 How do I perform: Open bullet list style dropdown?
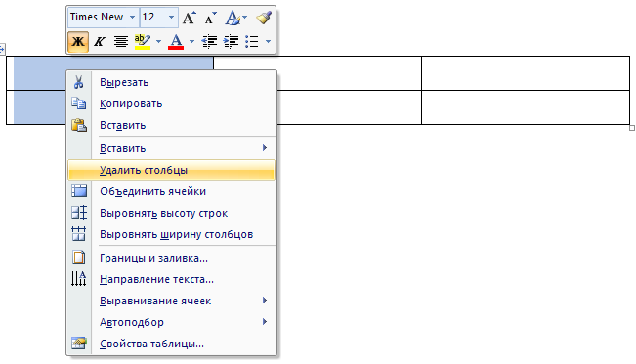[x=268, y=41]
